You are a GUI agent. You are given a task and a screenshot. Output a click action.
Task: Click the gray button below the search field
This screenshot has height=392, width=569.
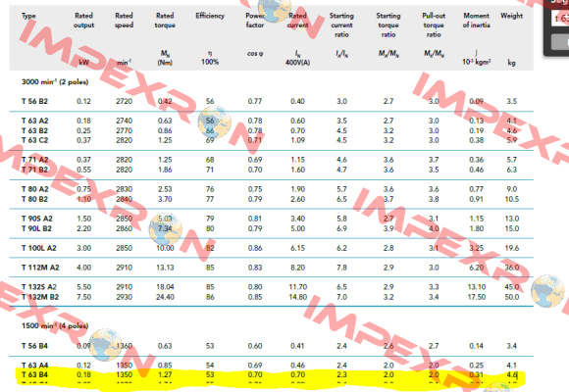[x=560, y=42]
